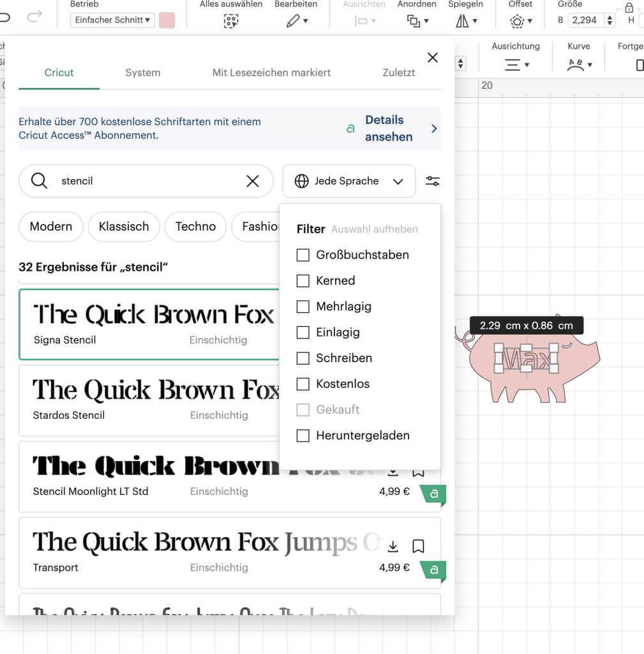Click the font filter sliders icon
This screenshot has height=654, width=644.
(x=433, y=181)
